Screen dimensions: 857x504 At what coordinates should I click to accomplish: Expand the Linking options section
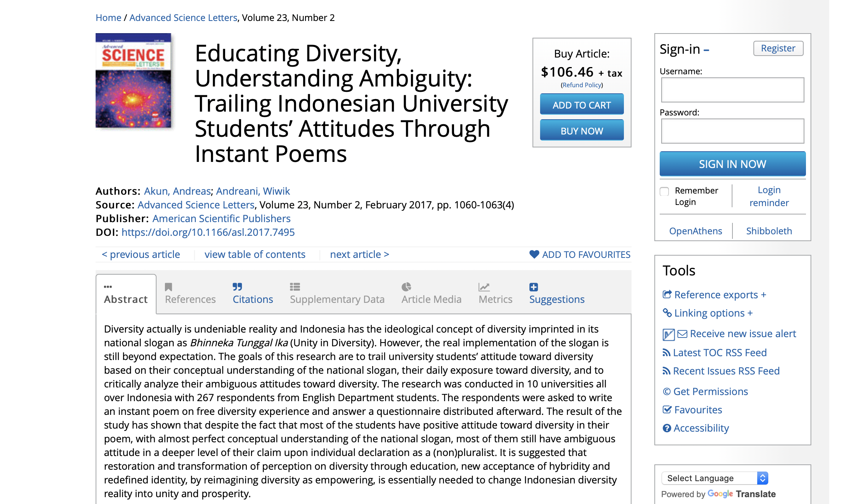tap(750, 313)
